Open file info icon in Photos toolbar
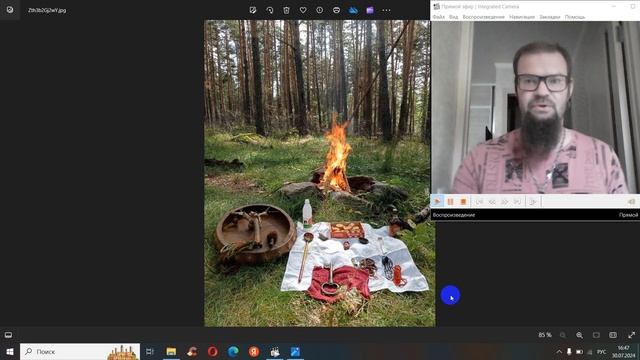Screen dimensions: 640x360 click(320, 10)
